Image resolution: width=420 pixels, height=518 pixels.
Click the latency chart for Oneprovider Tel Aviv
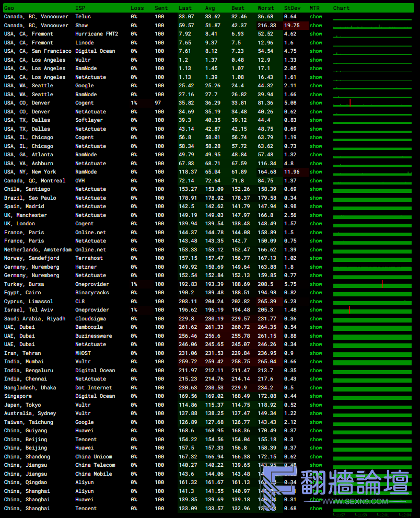372,310
